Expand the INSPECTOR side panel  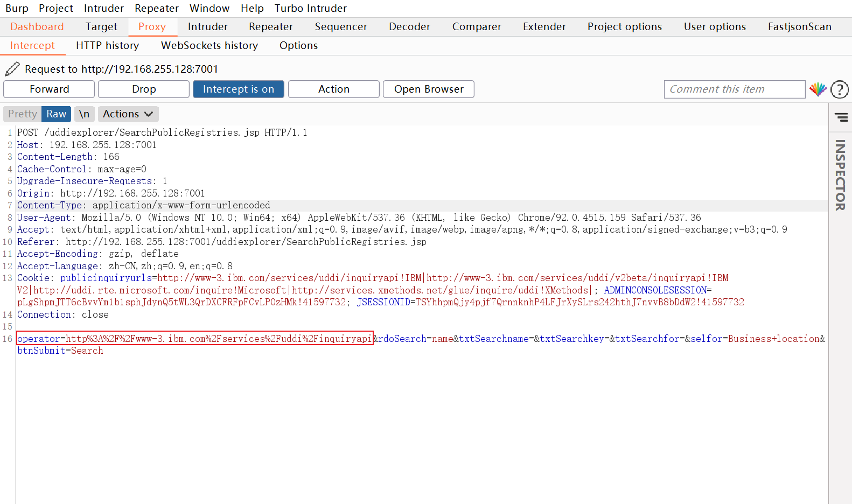(840, 175)
